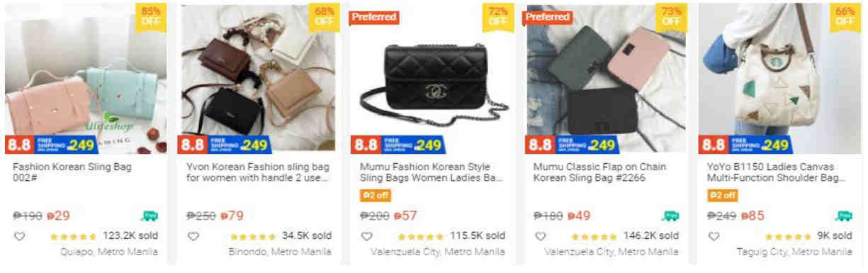
Task: Open Fashion Korean Sling Bag 002# title
Action: click(72, 172)
